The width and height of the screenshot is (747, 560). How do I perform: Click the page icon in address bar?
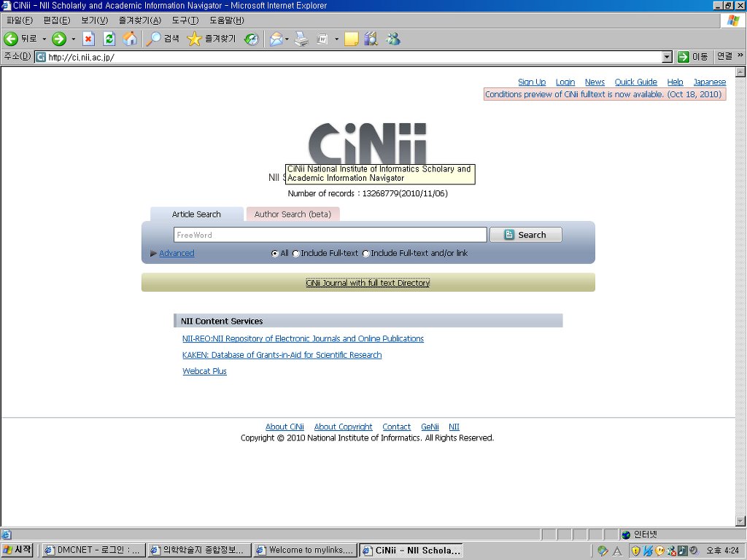point(41,57)
